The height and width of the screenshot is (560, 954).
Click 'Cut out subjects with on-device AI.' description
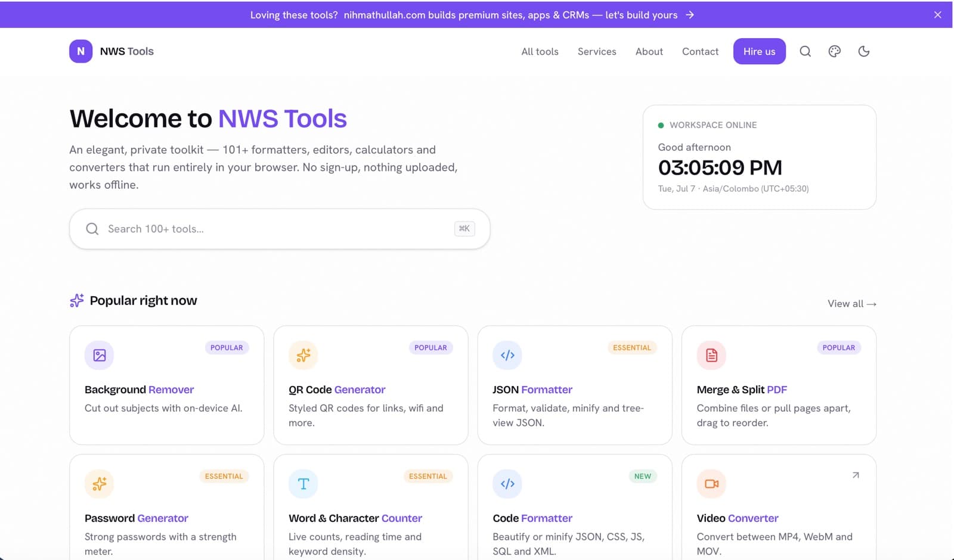[x=163, y=408]
